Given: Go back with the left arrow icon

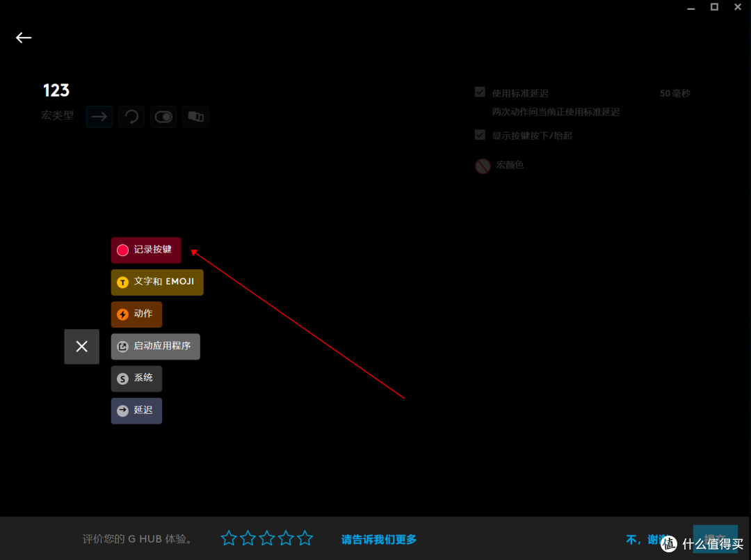Looking at the screenshot, I should (24, 38).
